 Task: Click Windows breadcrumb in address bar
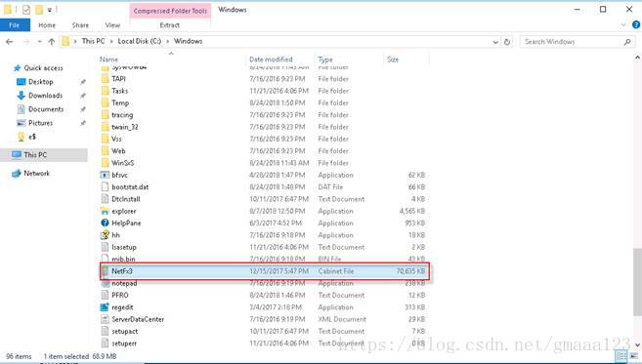coord(188,41)
